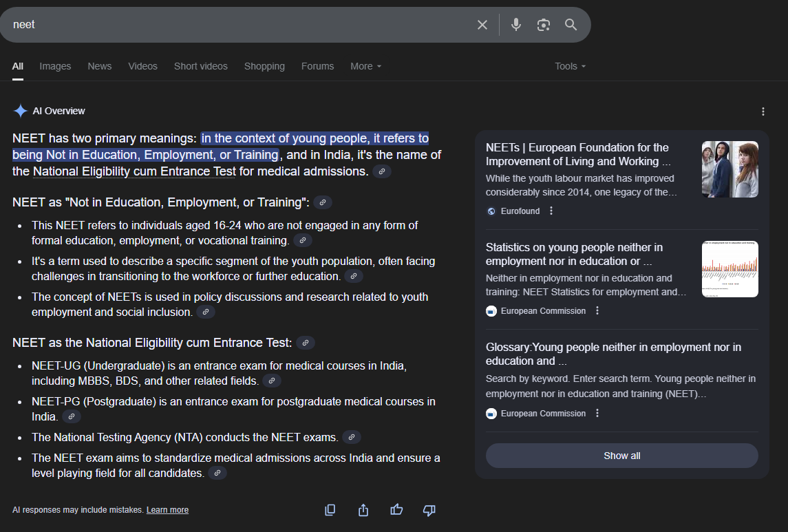Viewport: 788px width, 532px height.
Task: Click European Commission favicon under Statistics result
Action: point(491,311)
